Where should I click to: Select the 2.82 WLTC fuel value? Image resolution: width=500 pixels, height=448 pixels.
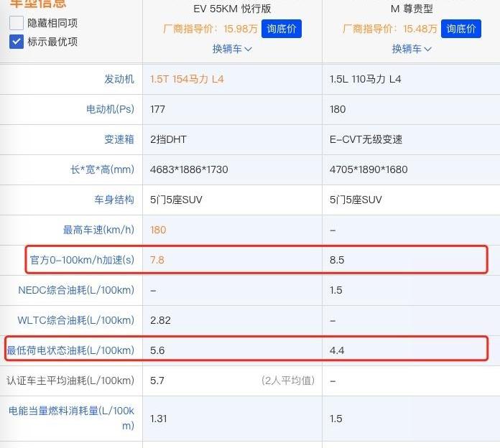click(160, 320)
